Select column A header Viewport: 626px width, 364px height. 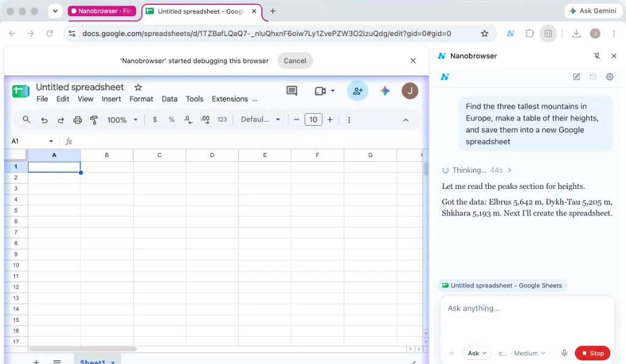click(54, 155)
